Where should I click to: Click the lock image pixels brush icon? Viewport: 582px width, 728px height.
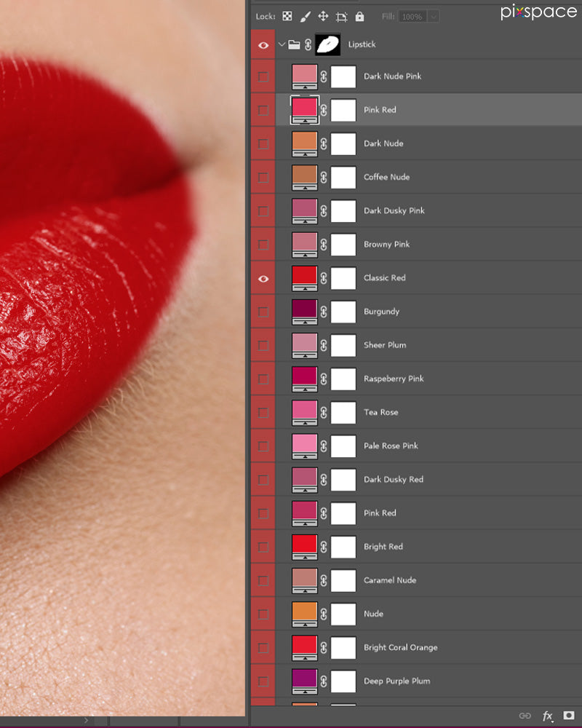coord(306,16)
